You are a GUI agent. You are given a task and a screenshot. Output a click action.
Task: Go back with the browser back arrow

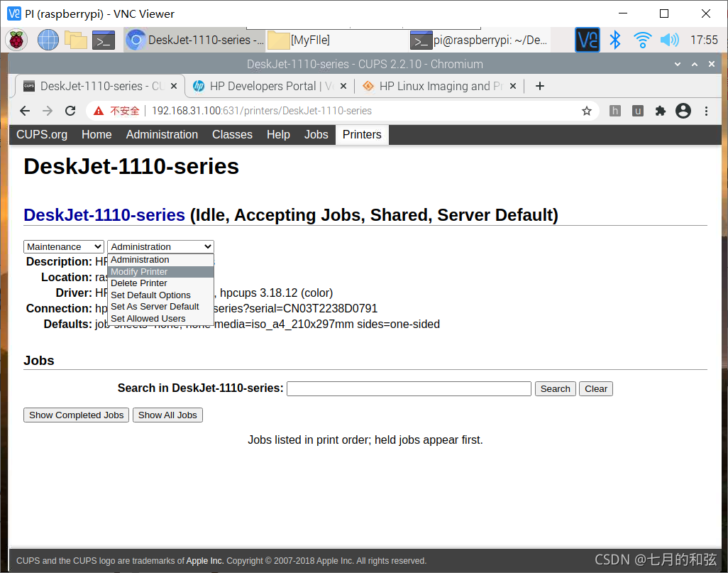click(x=25, y=111)
